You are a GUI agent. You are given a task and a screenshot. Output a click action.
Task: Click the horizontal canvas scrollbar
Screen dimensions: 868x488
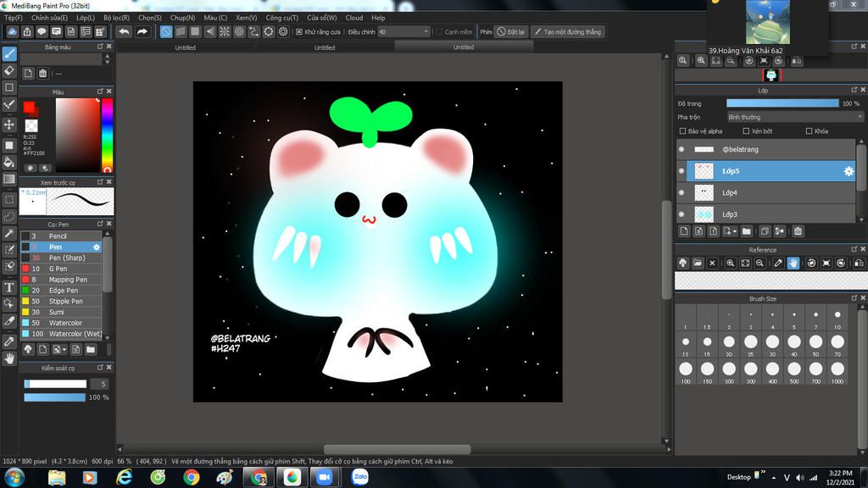tap(397, 449)
